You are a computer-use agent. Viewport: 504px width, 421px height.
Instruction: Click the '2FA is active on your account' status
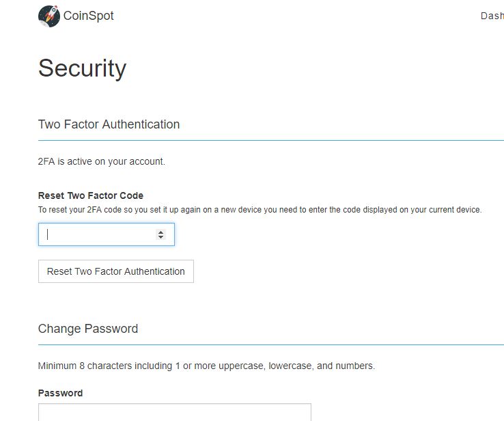(x=102, y=161)
